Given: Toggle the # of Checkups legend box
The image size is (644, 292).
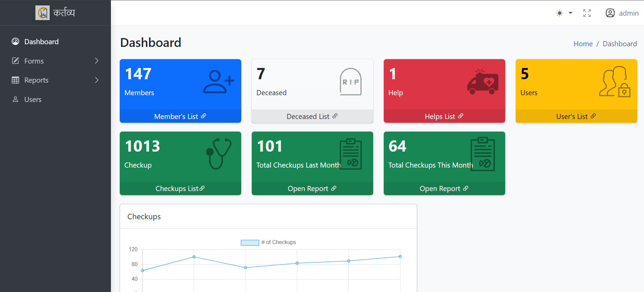Looking at the screenshot, I should point(250,242).
